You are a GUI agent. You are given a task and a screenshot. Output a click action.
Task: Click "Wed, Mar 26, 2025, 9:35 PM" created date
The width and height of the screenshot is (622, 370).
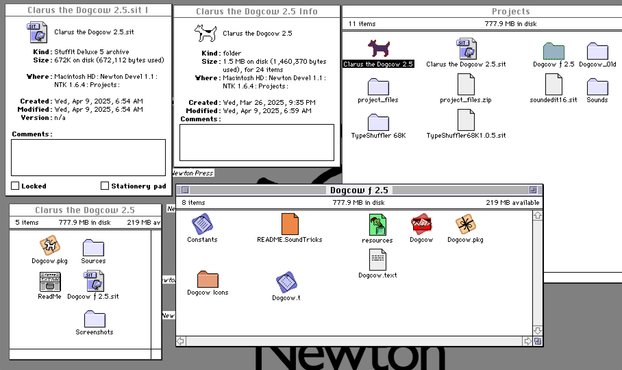(x=269, y=103)
